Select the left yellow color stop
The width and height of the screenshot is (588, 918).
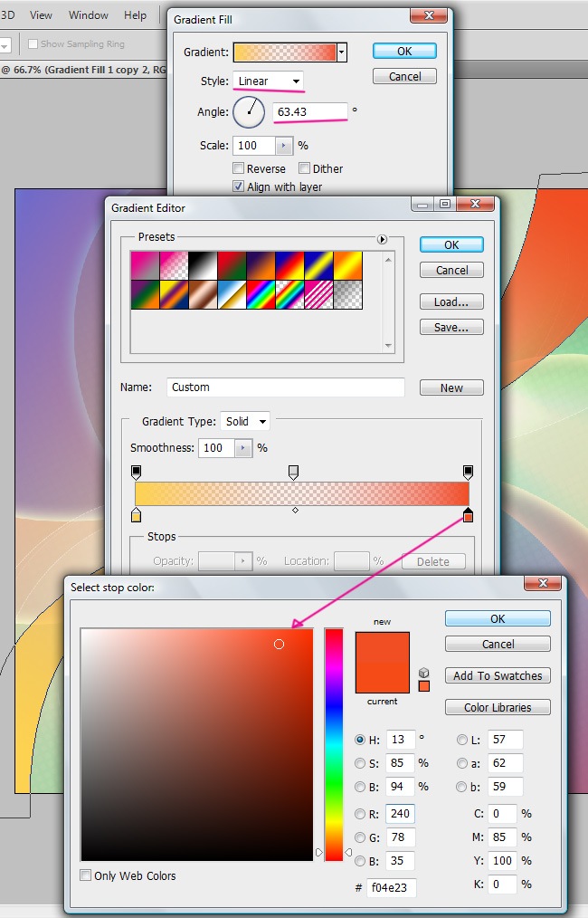tap(136, 516)
